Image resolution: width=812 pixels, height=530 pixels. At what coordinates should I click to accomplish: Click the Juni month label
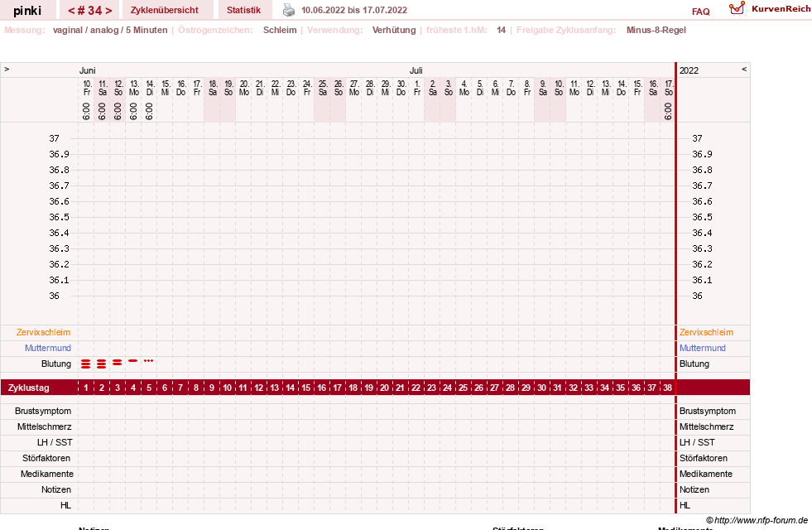88,70
